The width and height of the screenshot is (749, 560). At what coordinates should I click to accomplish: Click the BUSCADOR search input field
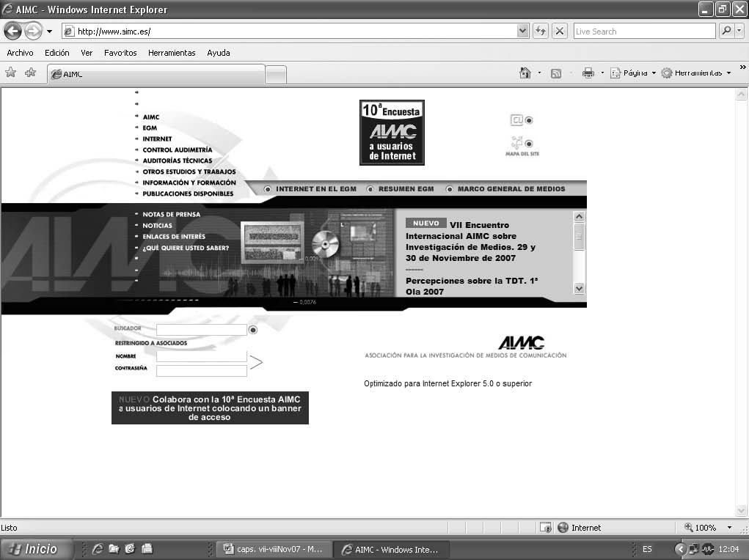201,330
